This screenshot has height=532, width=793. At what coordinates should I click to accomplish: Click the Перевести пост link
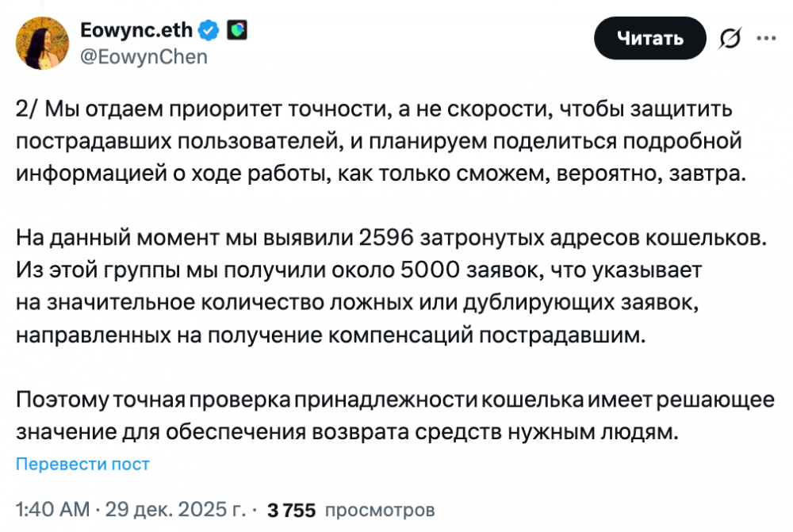[82, 464]
